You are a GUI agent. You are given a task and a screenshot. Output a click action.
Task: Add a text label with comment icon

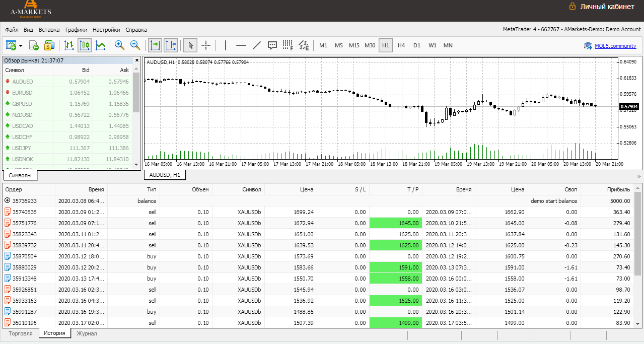tap(272, 45)
